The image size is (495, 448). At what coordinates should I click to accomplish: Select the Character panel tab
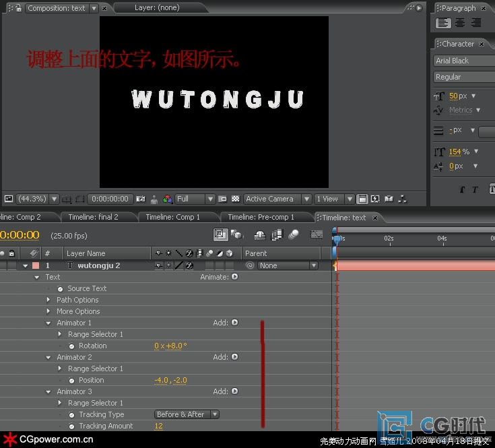point(458,44)
